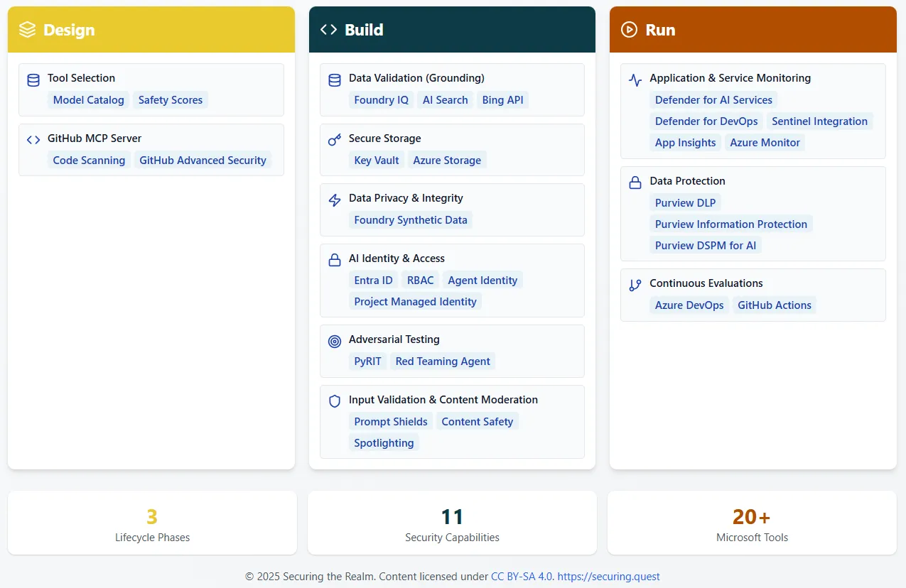Click the play circle icon in the Run header
The height and width of the screenshot is (588, 906).
coord(629,29)
